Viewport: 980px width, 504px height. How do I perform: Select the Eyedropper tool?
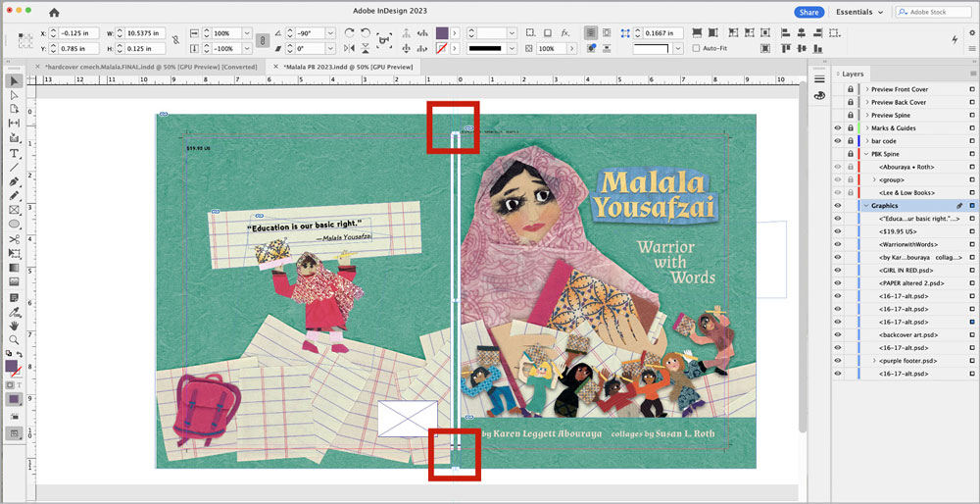point(14,311)
